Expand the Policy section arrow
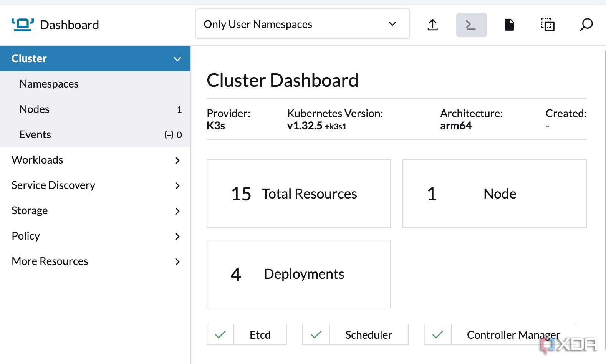Screen dimensions: 606x364 (x=177, y=237)
